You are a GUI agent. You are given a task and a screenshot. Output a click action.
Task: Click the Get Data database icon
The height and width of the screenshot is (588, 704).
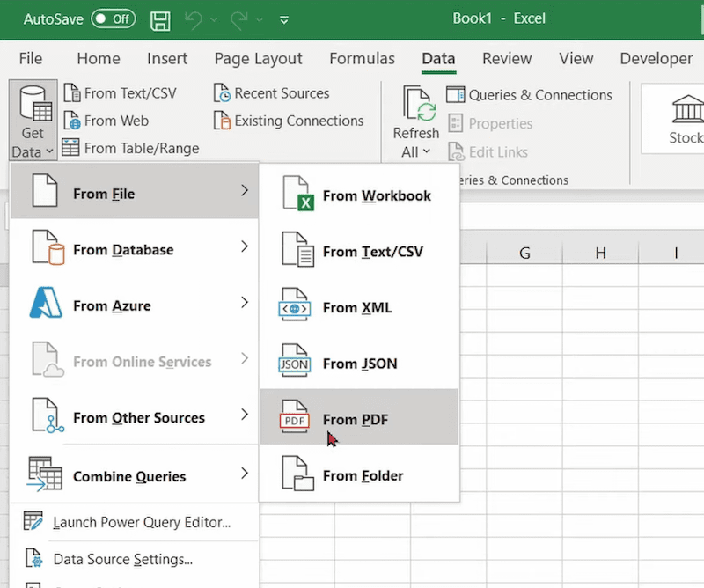click(35, 104)
